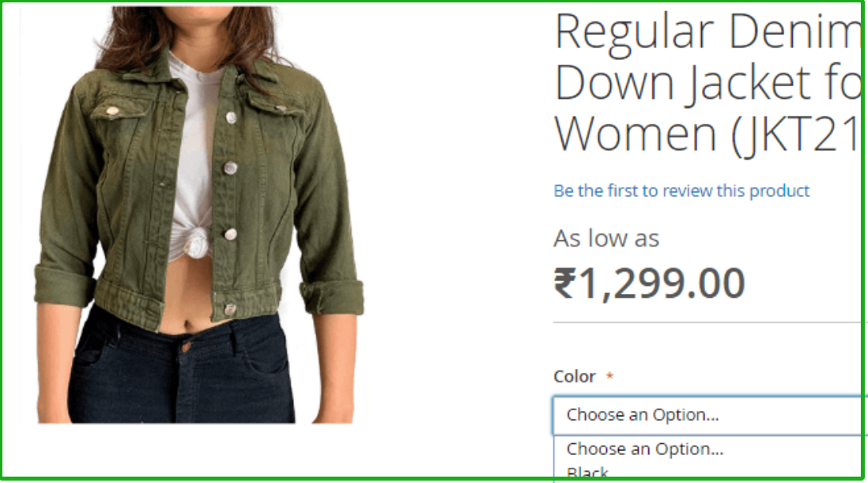The width and height of the screenshot is (868, 483).
Task: Click the rupee currency symbol in the price
Action: tap(565, 283)
